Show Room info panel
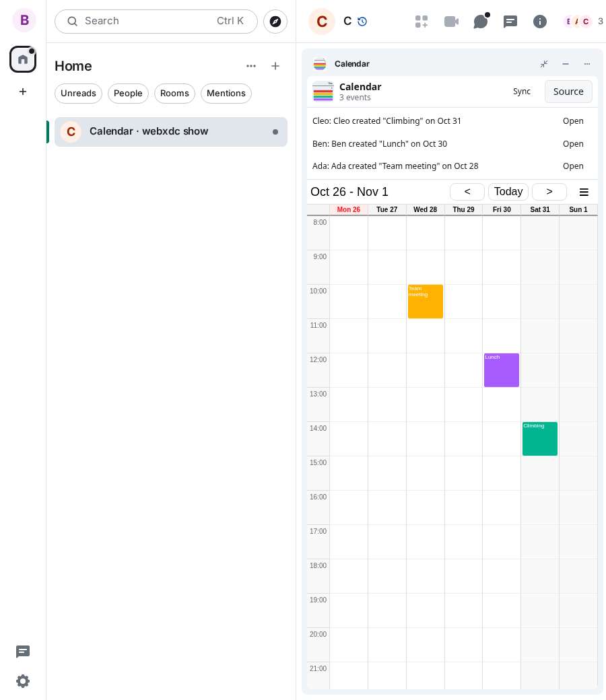Screen dimensions: 606x700 pyautogui.click(x=540, y=22)
